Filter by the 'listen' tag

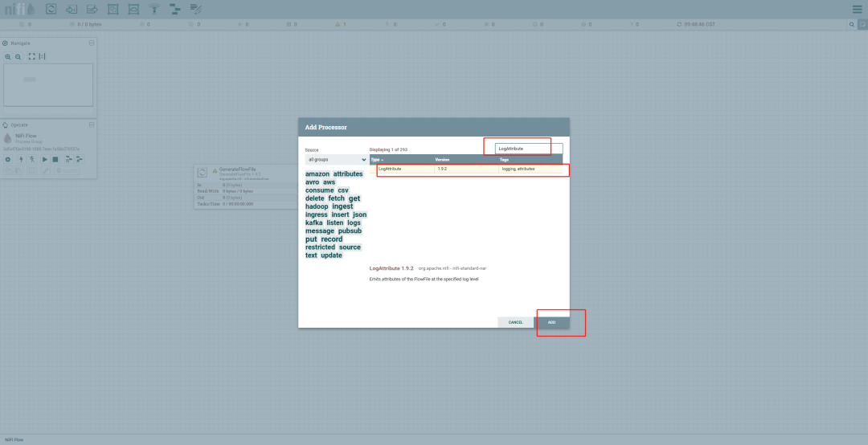pyautogui.click(x=335, y=223)
